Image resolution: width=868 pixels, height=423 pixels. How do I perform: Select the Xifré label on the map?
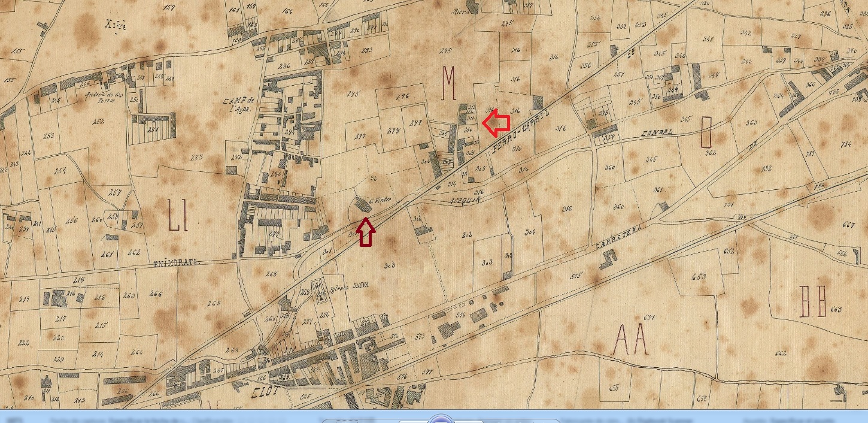coord(115,26)
